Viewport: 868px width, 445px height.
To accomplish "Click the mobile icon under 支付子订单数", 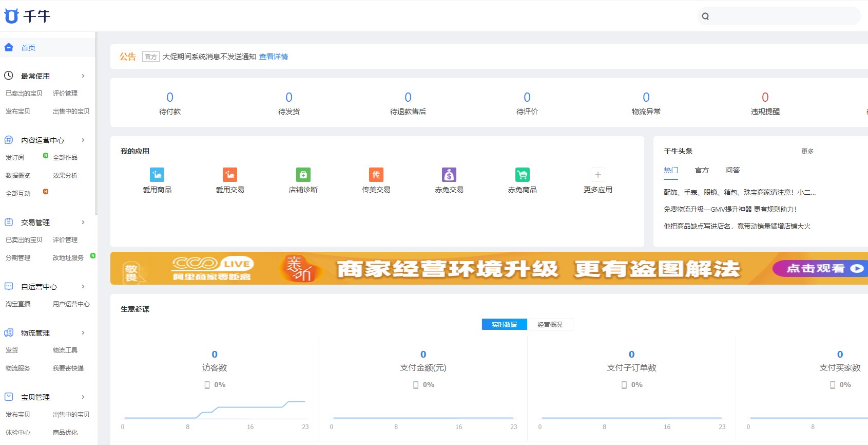I will (x=624, y=385).
